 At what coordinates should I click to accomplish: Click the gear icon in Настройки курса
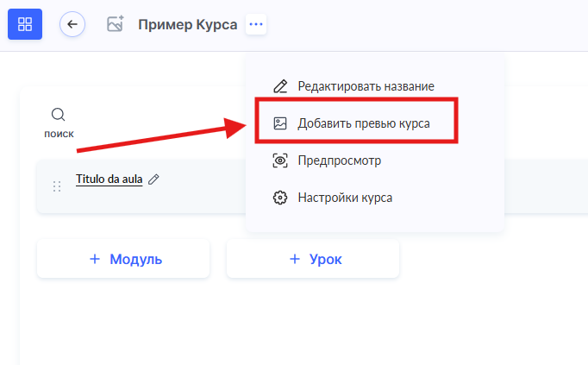(279, 198)
